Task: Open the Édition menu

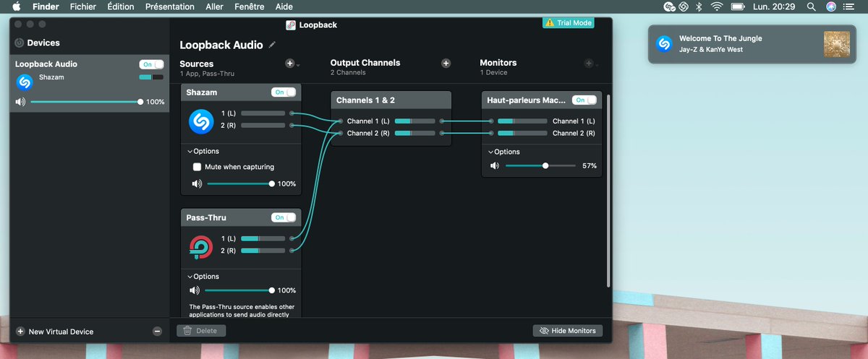Action: coord(120,7)
